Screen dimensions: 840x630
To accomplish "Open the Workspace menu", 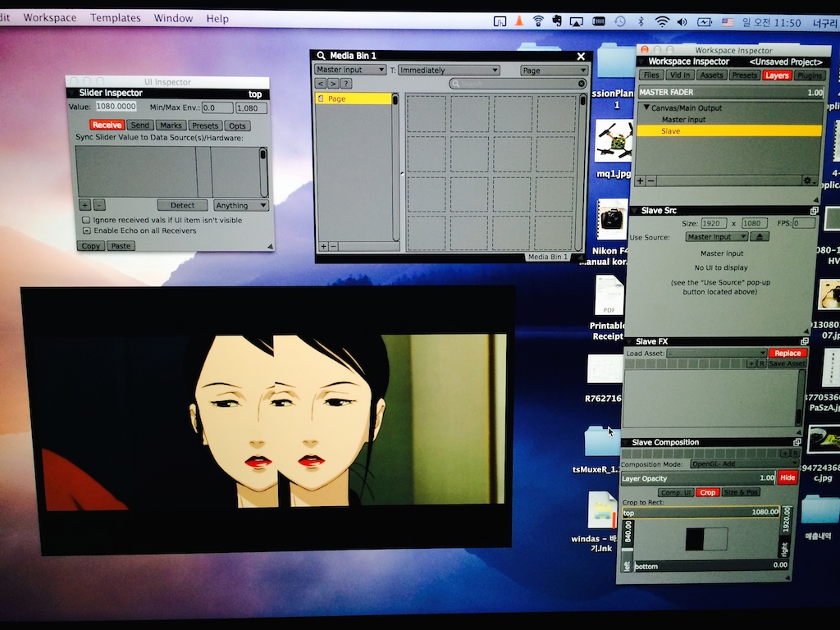I will [50, 18].
